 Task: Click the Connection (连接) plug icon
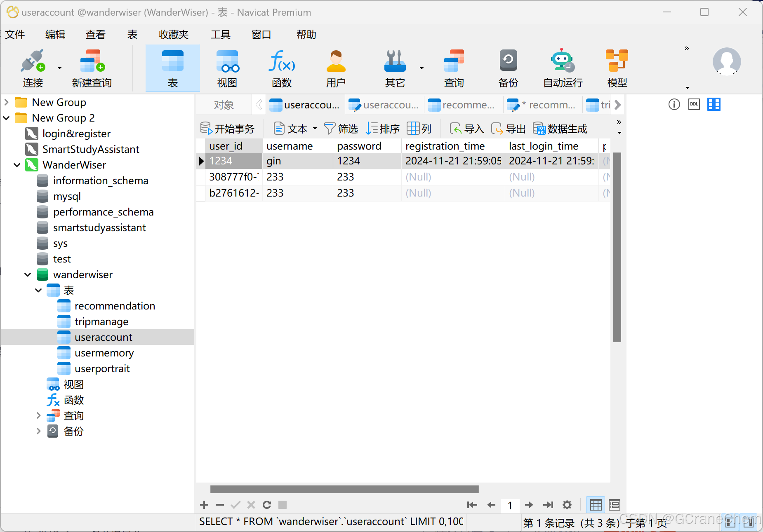tap(33, 61)
